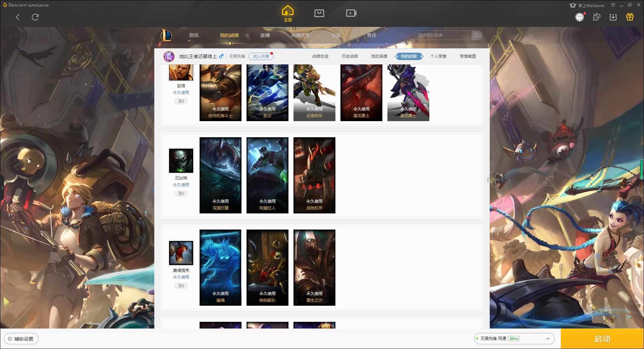The height and width of the screenshot is (349, 644).
Task: Click the 启动 launch button
Action: pos(602,339)
